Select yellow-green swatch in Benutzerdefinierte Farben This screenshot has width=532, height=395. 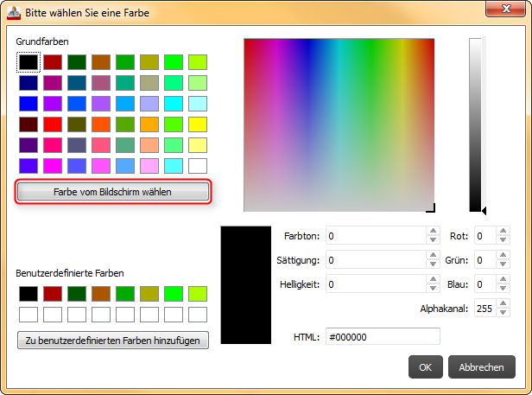click(198, 294)
